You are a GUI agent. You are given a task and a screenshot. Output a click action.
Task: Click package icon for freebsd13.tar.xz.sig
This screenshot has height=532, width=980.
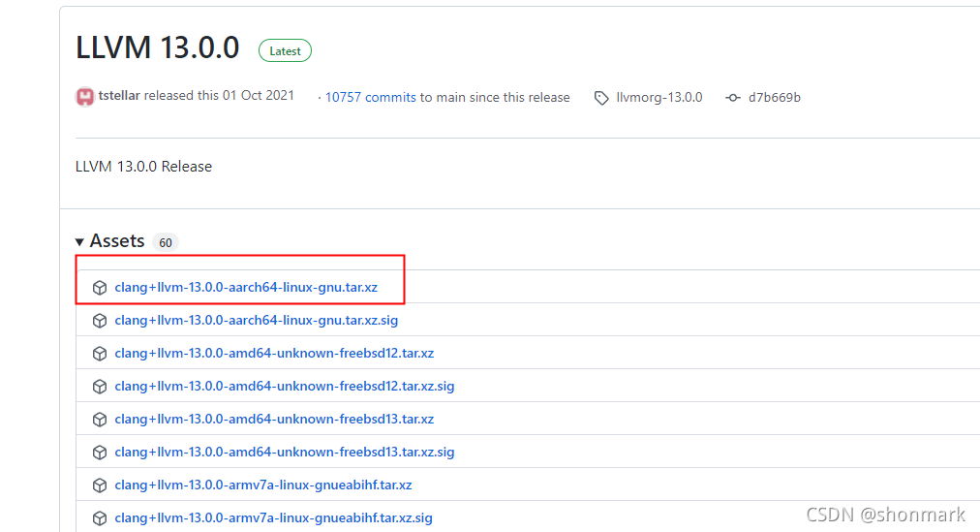[100, 453]
